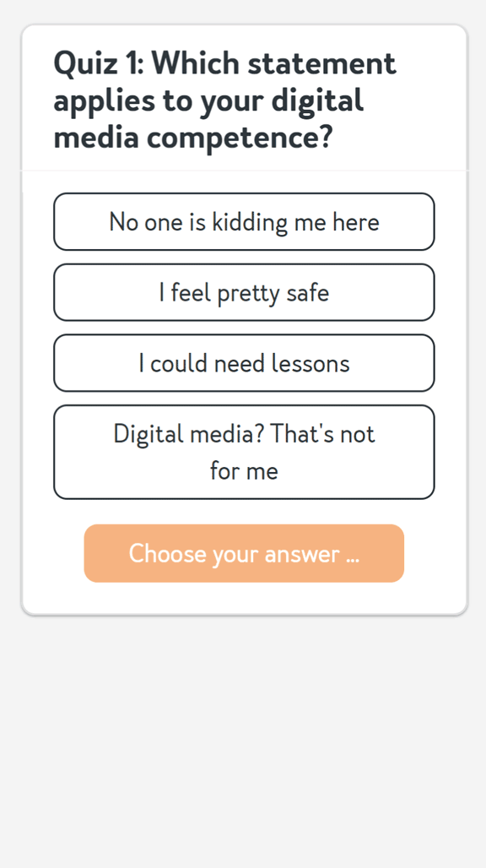The width and height of the screenshot is (486, 868).
Task: Click the answer saying you feel pretty safe
Action: [244, 292]
